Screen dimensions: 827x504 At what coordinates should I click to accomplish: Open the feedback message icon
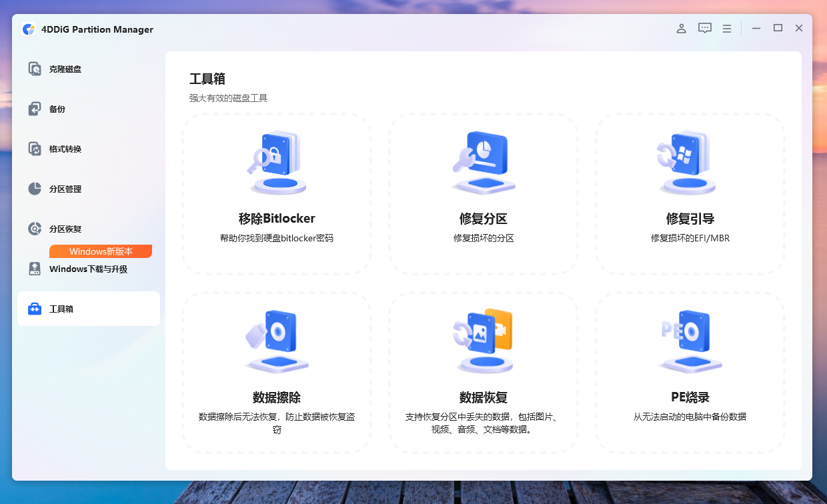point(704,28)
